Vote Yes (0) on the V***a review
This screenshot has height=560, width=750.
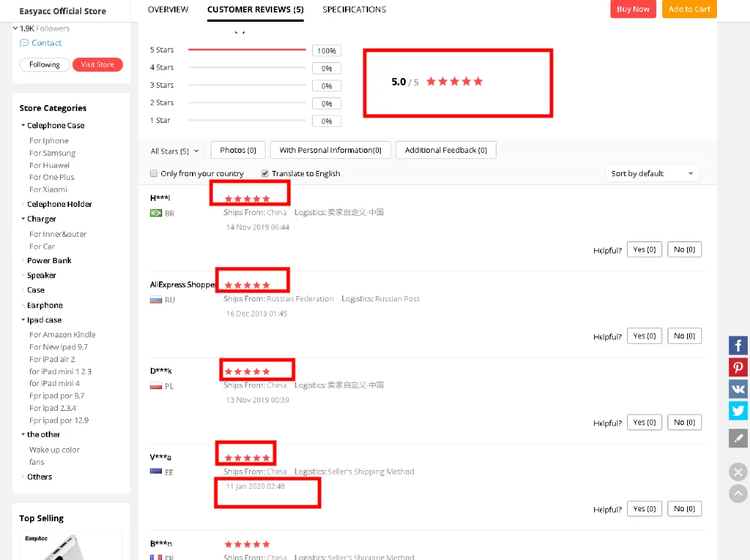click(x=644, y=509)
